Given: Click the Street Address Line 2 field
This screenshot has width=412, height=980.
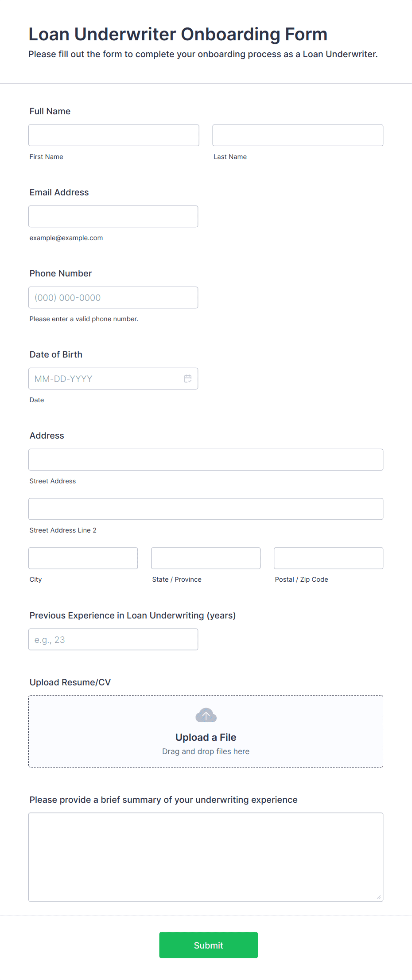Looking at the screenshot, I should [x=206, y=509].
